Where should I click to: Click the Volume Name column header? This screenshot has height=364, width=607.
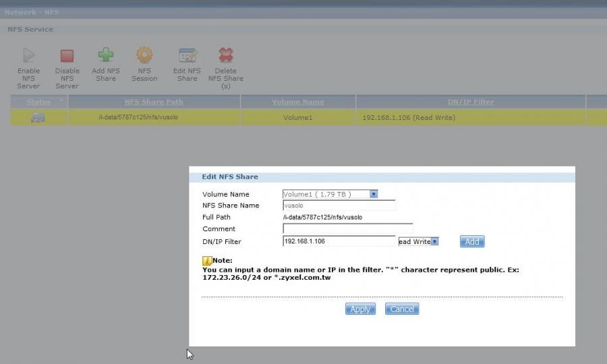pyautogui.click(x=297, y=102)
